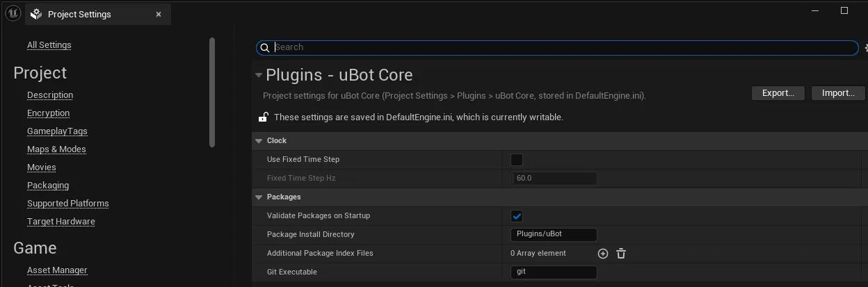Click the 'Additional Package Index Files' label
This screenshot has width=868, height=287.
[x=320, y=254]
